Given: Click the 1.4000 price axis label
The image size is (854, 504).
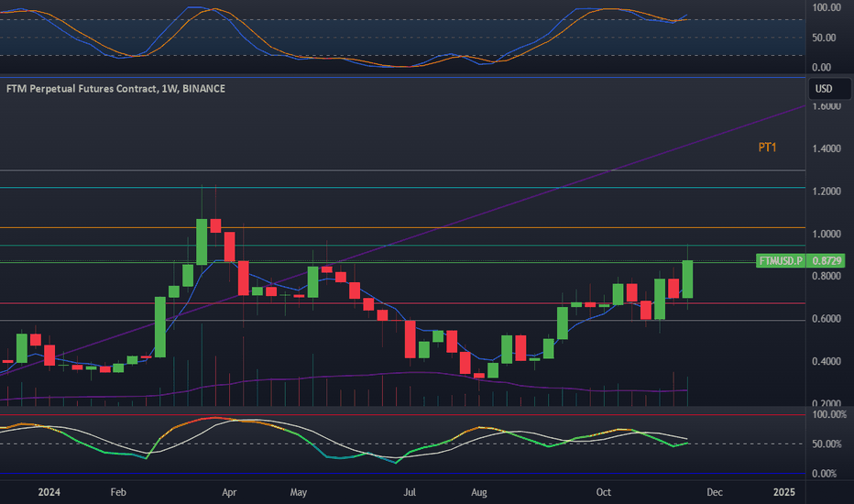Looking at the screenshot, I should (x=827, y=148).
